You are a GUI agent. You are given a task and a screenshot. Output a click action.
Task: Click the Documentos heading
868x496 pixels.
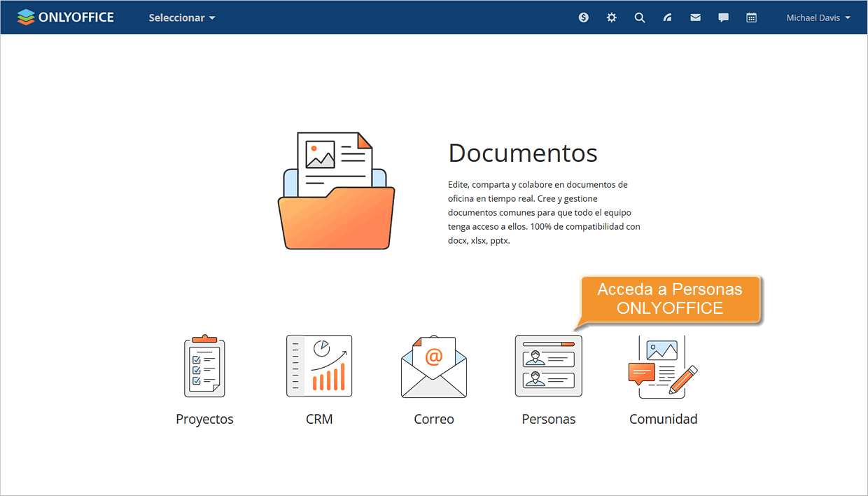(523, 153)
